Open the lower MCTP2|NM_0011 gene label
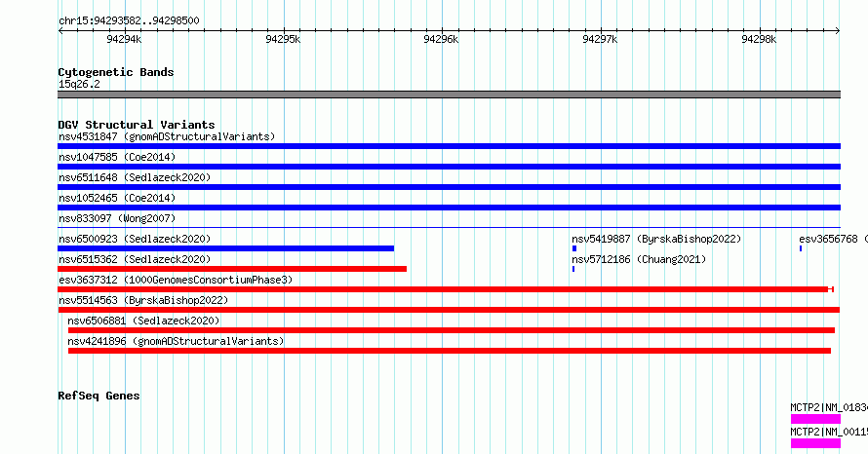 (x=829, y=432)
